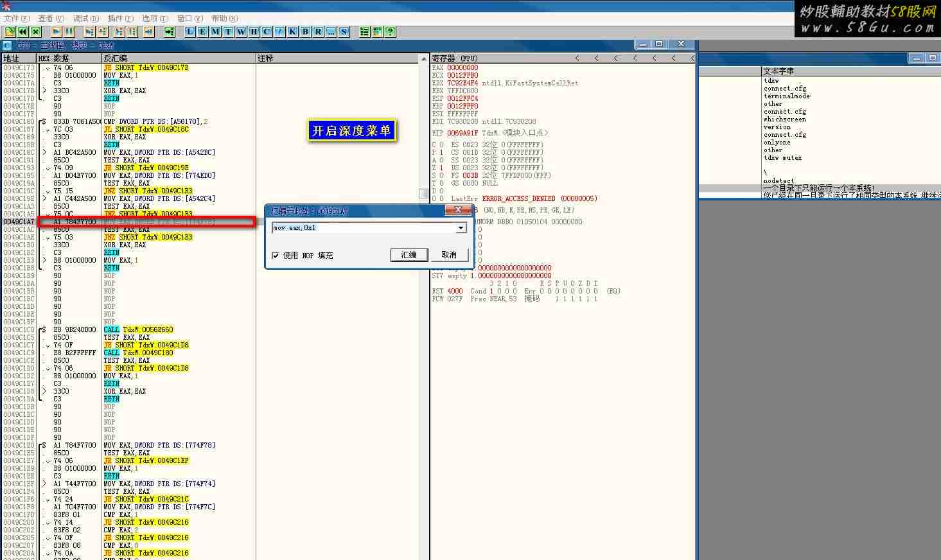This screenshot has width=941, height=560.
Task: Toggle the 使用 NOP 填充 checkbox
Action: (276, 255)
